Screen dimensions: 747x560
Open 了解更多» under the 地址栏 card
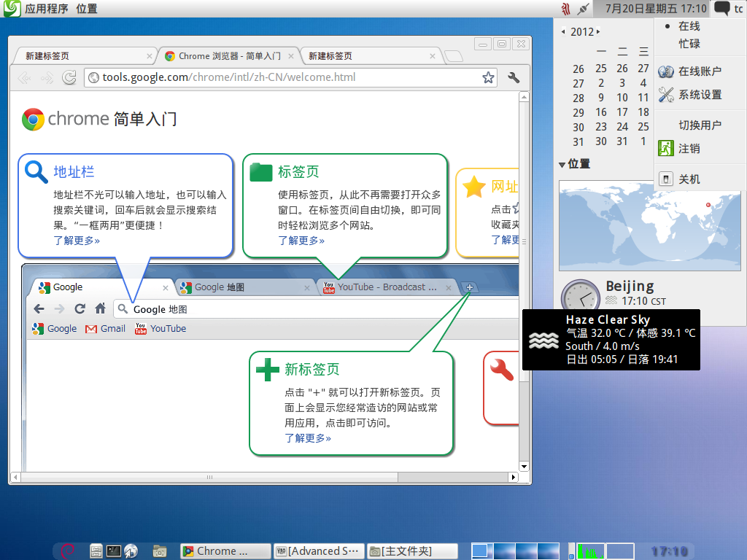77,241
